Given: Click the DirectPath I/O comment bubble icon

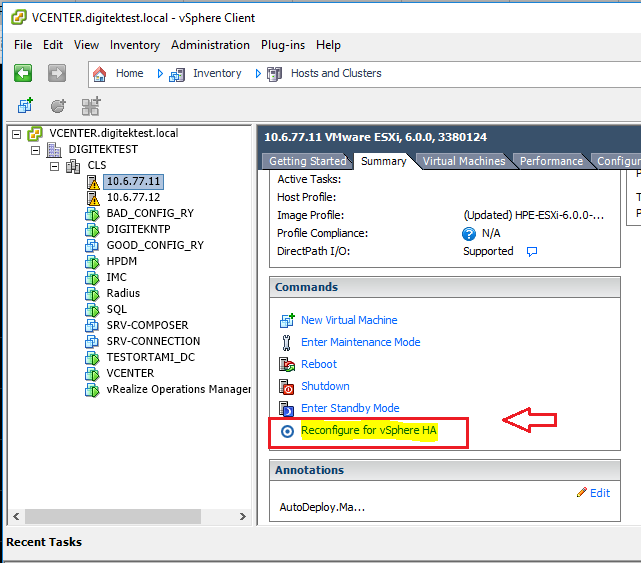Looking at the screenshot, I should pos(532,251).
